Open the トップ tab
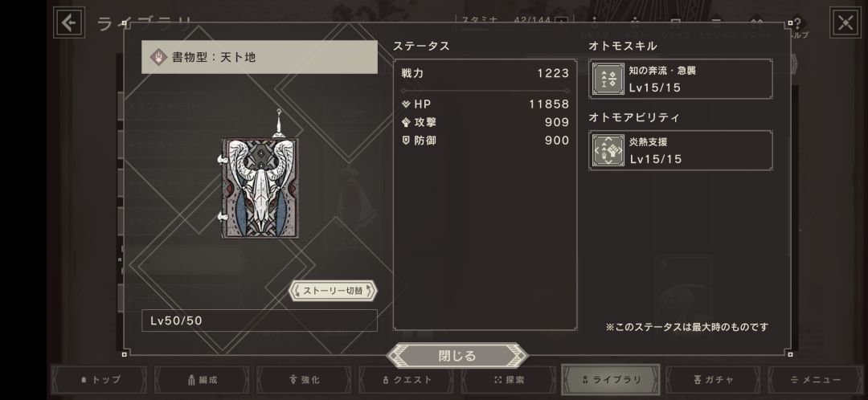 tap(100, 380)
